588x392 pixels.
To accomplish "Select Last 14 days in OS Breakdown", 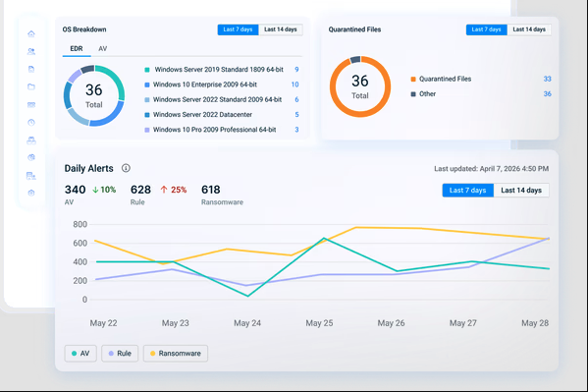I will click(281, 29).
